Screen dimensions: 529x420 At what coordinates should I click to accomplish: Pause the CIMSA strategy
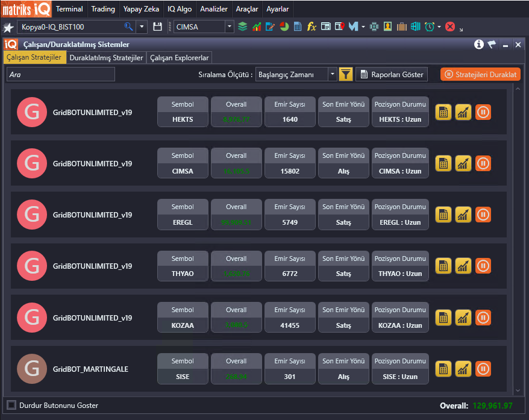click(483, 164)
